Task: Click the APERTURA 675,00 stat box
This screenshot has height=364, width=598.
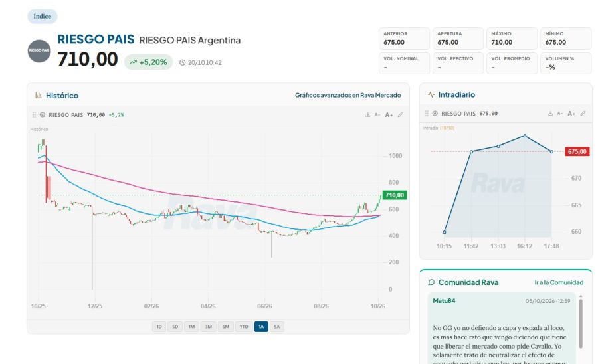Action: pos(458,39)
